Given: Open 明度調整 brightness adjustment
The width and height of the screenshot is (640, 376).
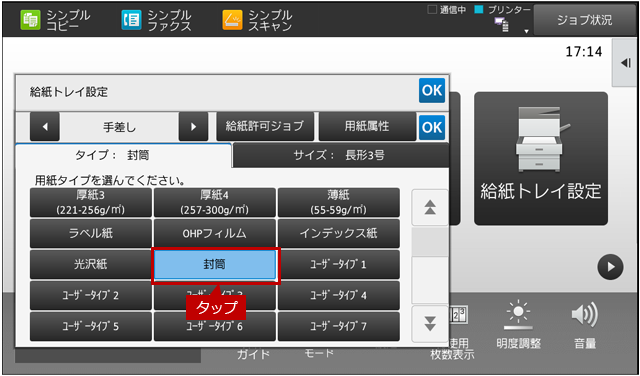Looking at the screenshot, I should 518,326.
